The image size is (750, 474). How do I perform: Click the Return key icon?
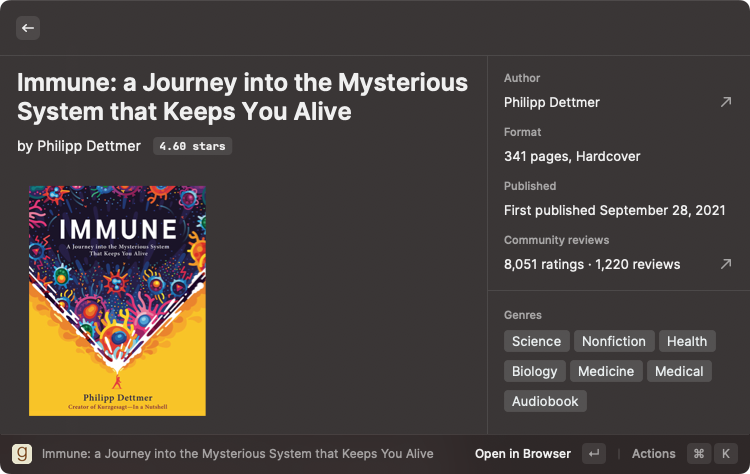click(x=594, y=453)
